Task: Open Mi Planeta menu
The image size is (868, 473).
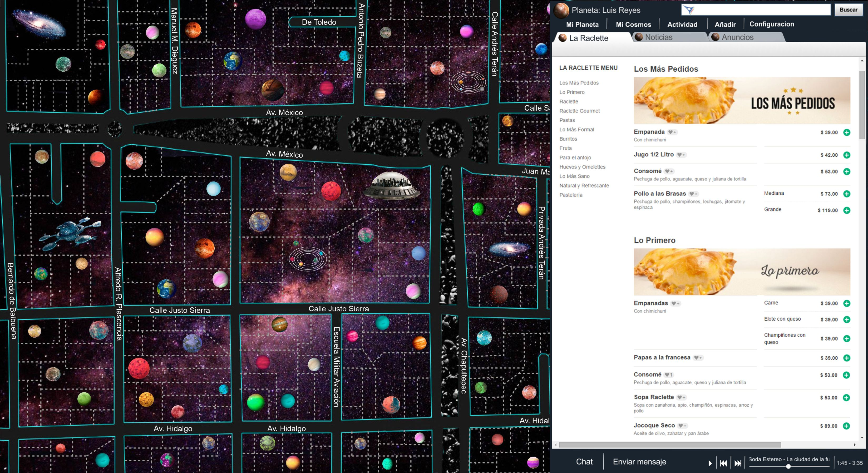Action: tap(582, 24)
